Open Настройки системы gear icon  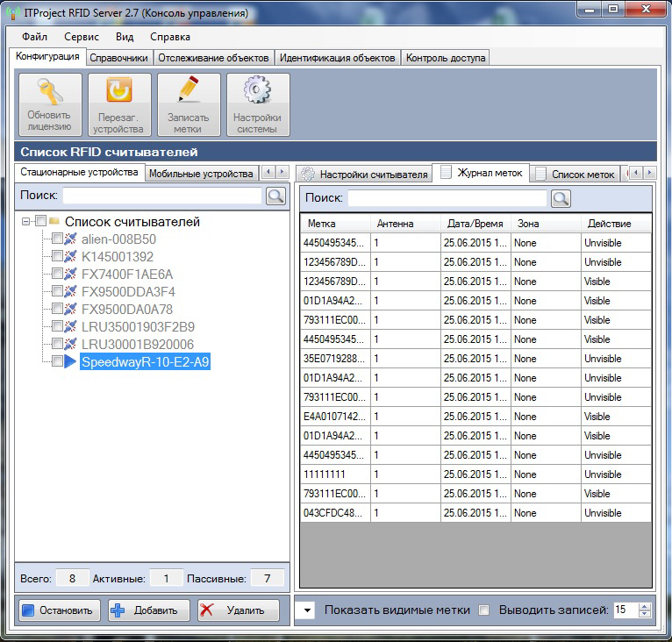257,104
